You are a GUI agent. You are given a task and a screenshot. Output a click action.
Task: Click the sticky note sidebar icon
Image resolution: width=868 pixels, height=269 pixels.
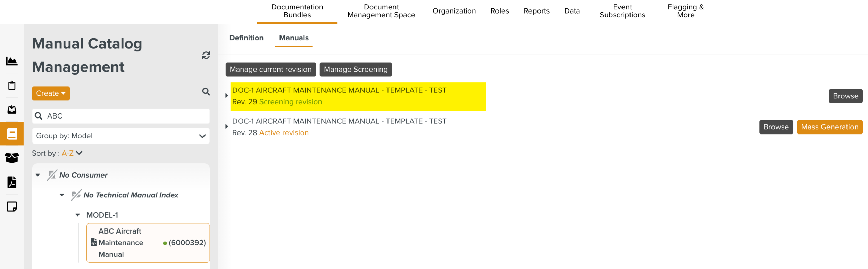point(12,206)
